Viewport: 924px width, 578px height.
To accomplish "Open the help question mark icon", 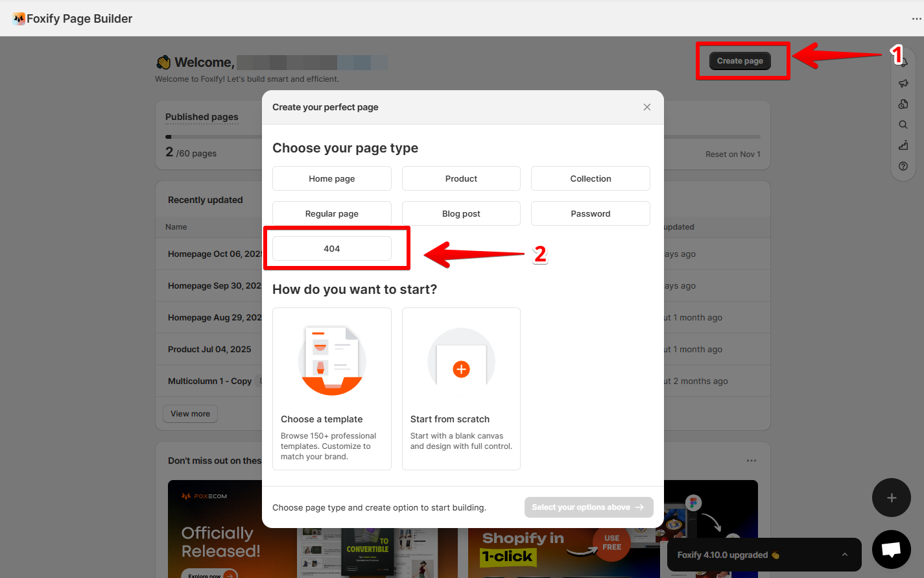I will pyautogui.click(x=903, y=166).
